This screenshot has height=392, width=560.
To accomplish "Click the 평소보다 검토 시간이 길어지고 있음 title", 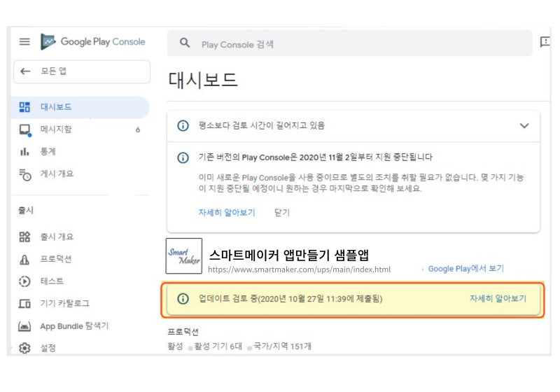I will coord(261,126).
